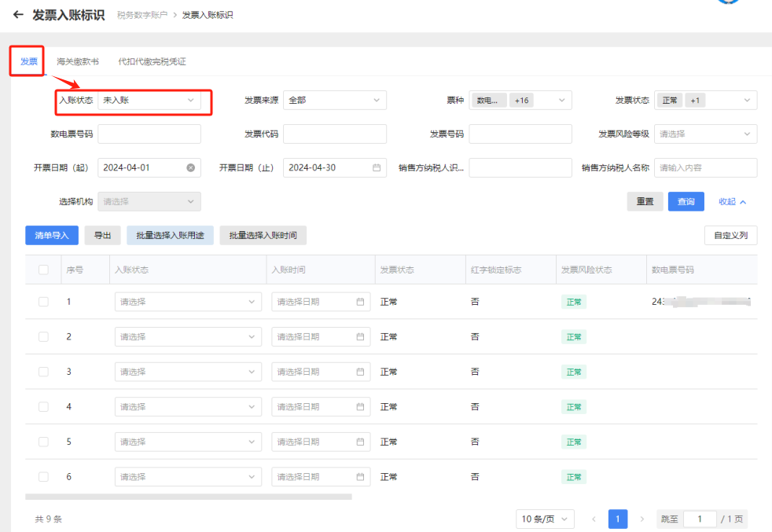Screen dimensions: 772x532
Task: Open the 10 条/页 page size dropdown
Action: click(545, 519)
